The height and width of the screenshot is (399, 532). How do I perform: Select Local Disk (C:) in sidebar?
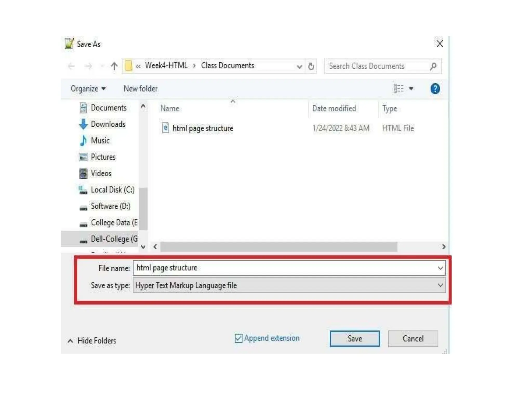coord(112,190)
